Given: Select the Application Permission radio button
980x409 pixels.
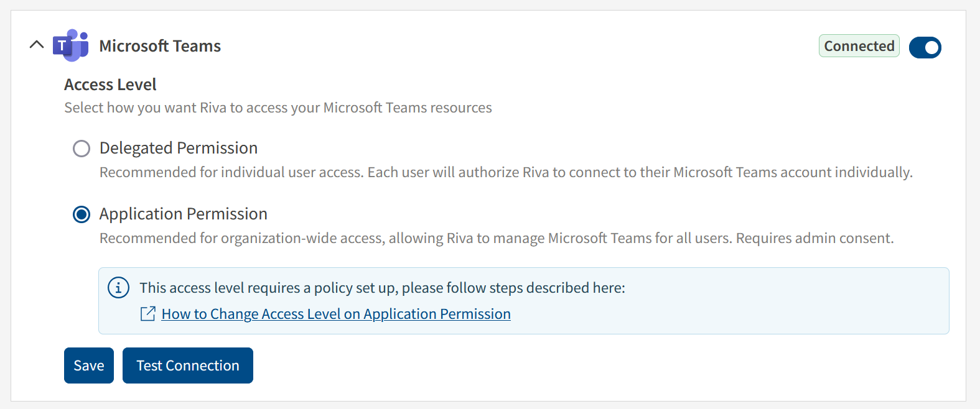Looking at the screenshot, I should point(82,214).
